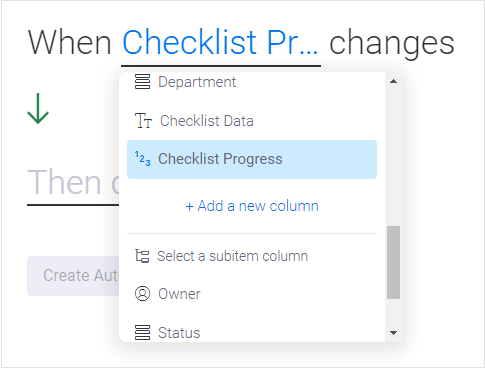Click the scrollbar up arrow
This screenshot has width=485, height=368.
coord(393,81)
